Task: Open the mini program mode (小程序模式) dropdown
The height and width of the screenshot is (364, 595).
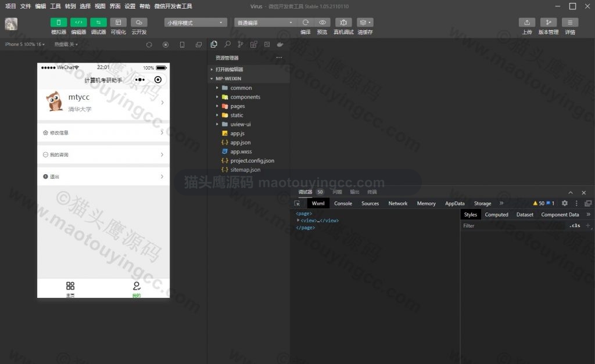Action: click(x=196, y=23)
